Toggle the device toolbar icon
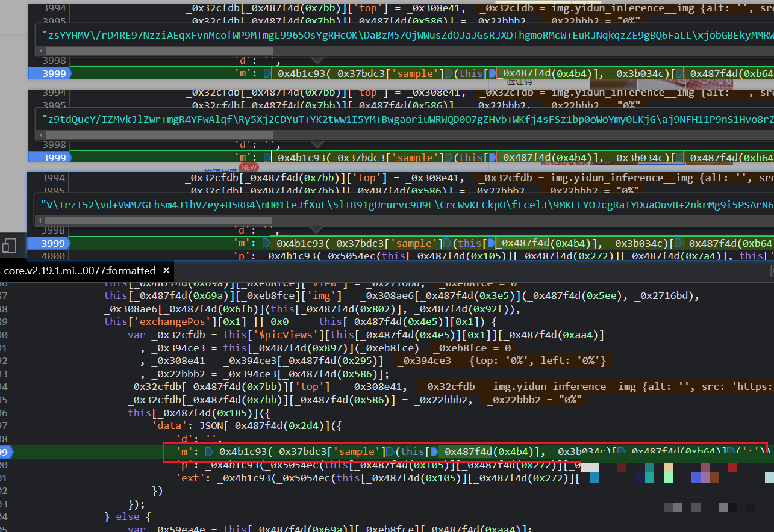 pos(9,245)
